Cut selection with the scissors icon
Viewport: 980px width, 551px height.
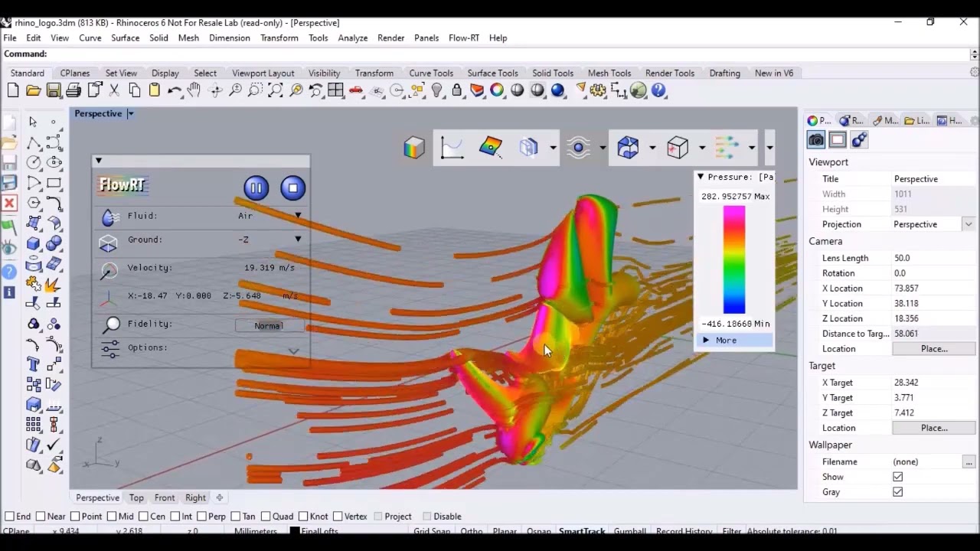tap(114, 90)
